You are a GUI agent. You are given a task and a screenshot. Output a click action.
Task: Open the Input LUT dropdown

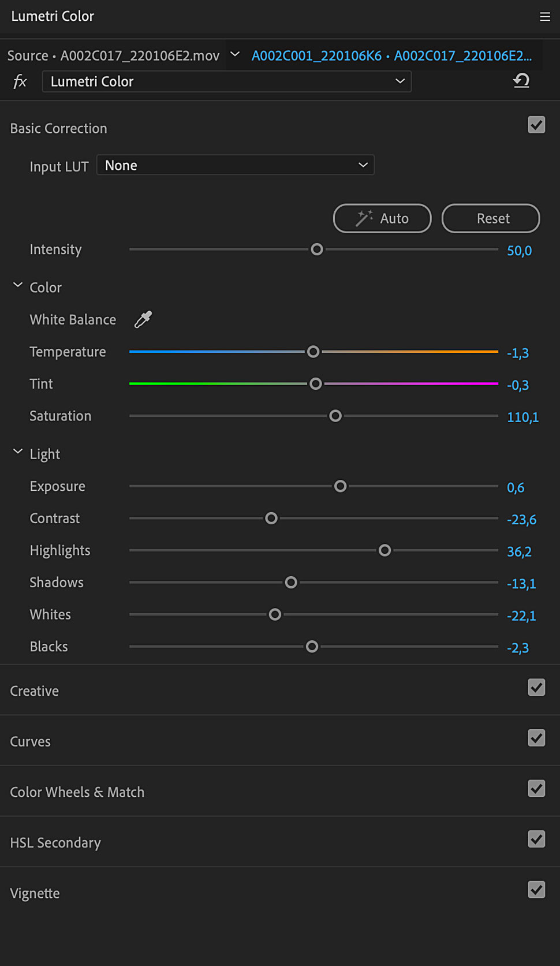(236, 165)
